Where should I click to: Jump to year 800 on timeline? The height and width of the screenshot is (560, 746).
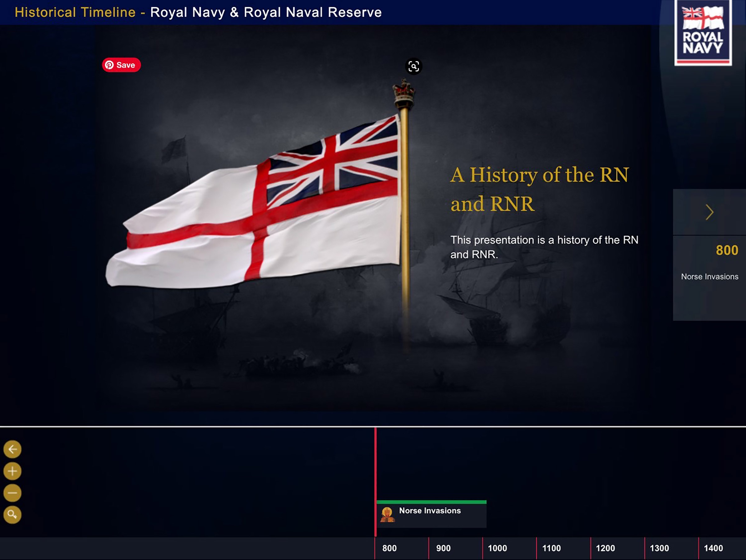point(389,548)
